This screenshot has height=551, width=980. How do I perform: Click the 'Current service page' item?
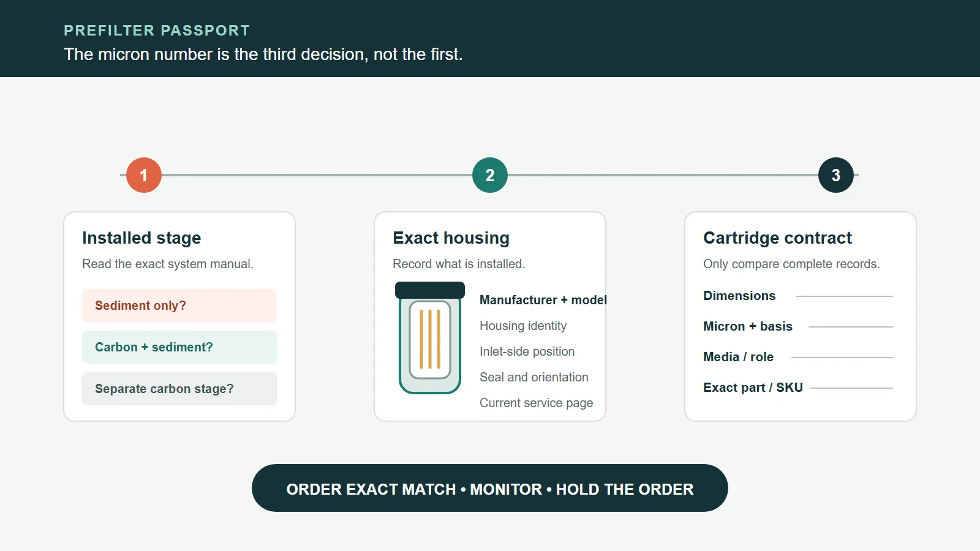537,403
